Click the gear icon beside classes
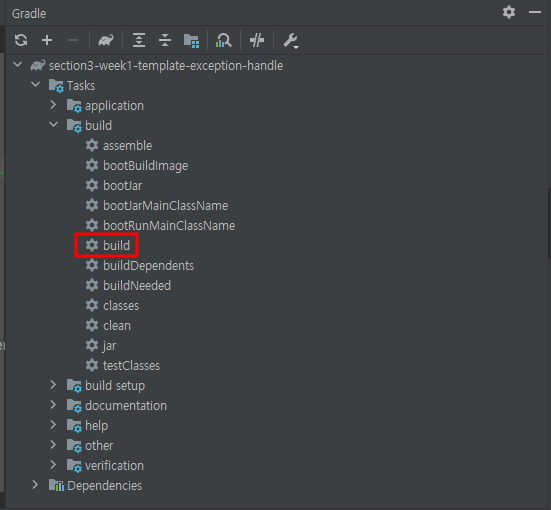The width and height of the screenshot is (551, 510). pos(92,305)
